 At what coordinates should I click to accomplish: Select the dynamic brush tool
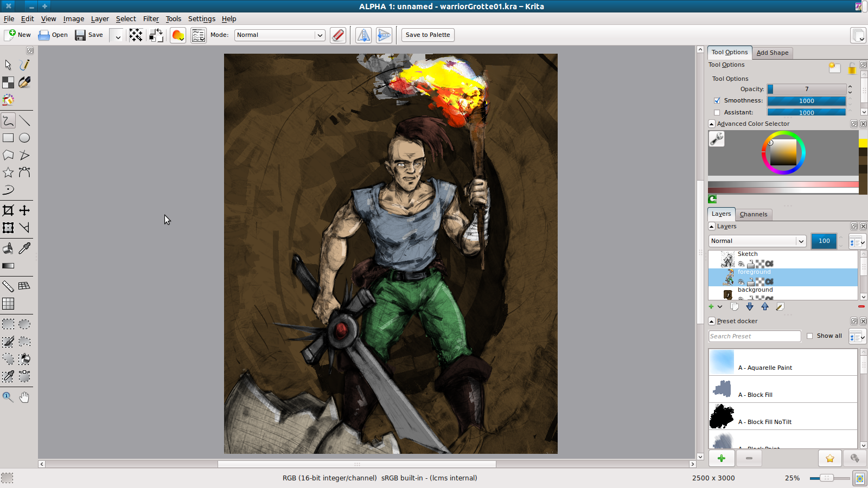pyautogui.click(x=8, y=190)
